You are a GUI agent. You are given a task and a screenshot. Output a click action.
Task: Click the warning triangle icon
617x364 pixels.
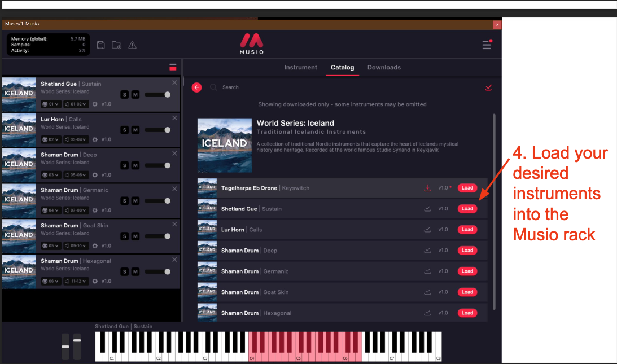point(132,45)
